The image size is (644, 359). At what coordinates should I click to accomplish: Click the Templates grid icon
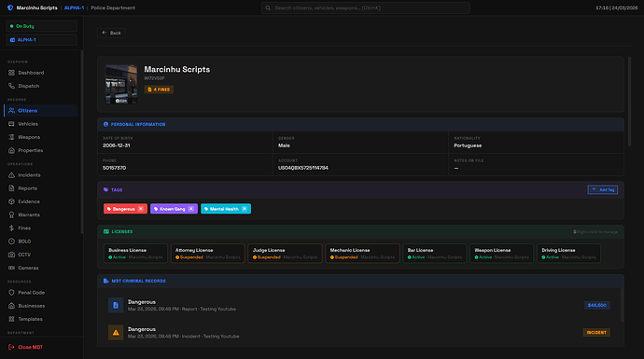[x=11, y=319]
